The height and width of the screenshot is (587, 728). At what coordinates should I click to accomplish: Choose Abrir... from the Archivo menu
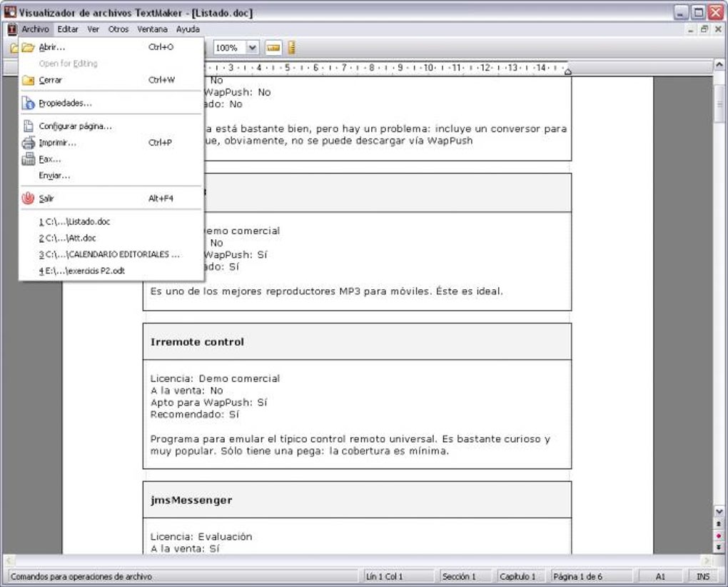tap(111, 47)
